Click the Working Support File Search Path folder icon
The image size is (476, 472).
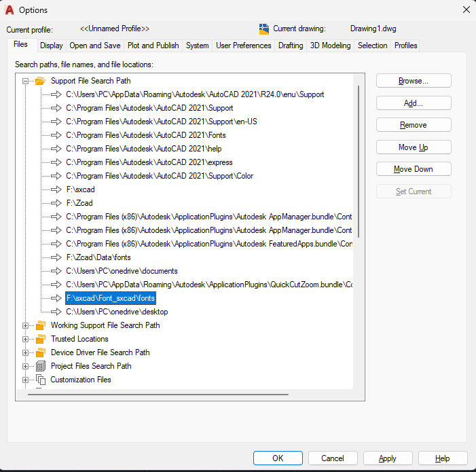(40, 325)
